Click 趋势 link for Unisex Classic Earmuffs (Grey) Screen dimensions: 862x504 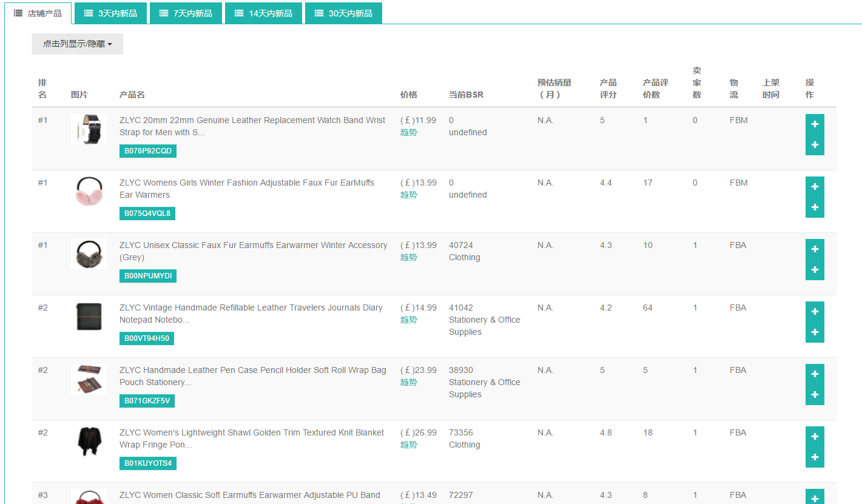coord(409,257)
